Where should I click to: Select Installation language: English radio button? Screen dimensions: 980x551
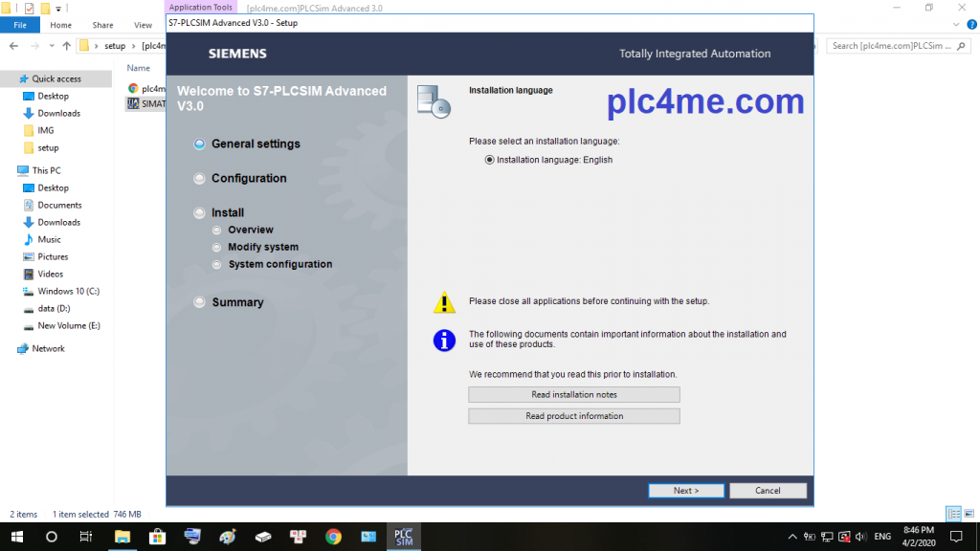click(490, 160)
